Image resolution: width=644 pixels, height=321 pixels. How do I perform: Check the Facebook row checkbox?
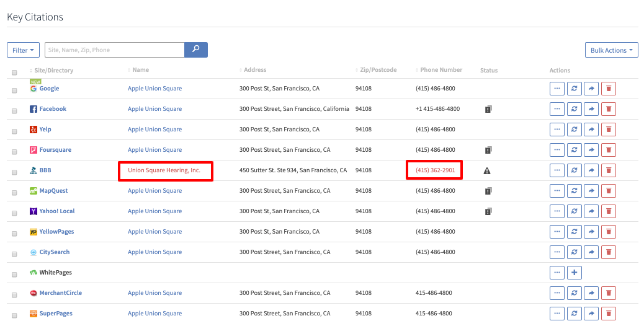tap(14, 112)
